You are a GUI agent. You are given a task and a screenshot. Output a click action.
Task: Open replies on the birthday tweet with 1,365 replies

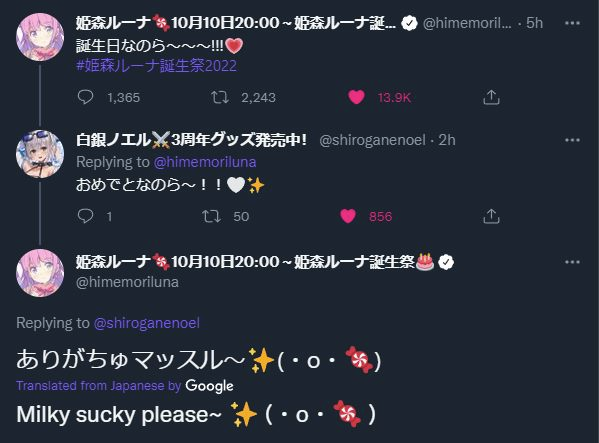[x=85, y=97]
